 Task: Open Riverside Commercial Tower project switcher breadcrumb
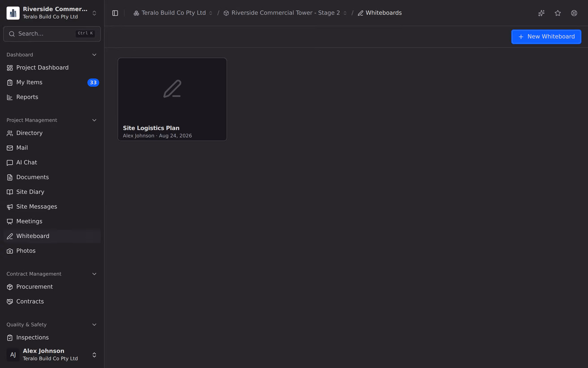[x=285, y=13]
